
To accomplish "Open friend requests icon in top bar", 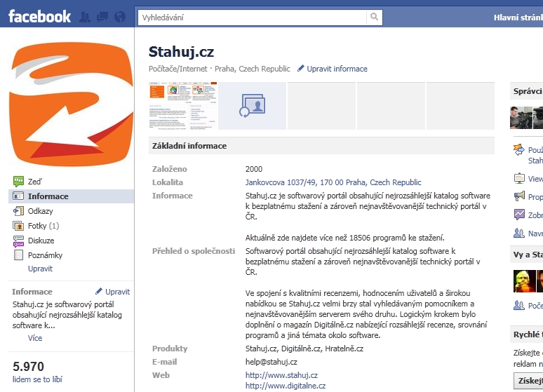I will click(x=85, y=17).
